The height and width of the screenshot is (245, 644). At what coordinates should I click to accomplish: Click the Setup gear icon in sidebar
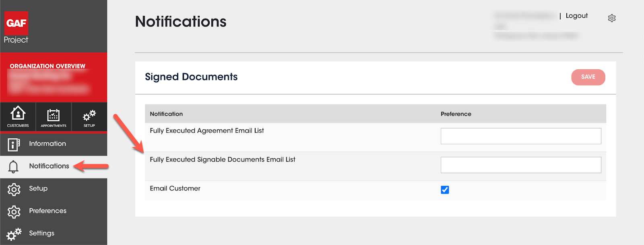[14, 189]
